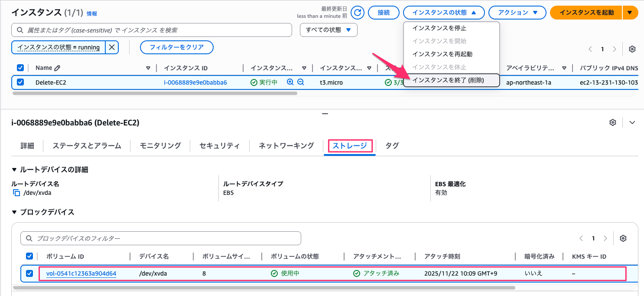
Task: Click the refresh instances icon
Action: [357, 13]
